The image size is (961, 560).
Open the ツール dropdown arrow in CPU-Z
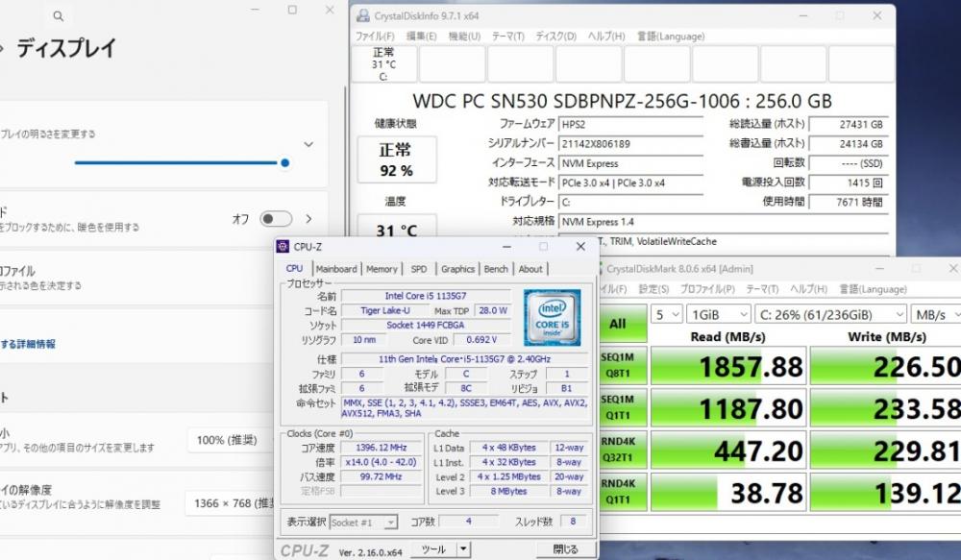click(x=464, y=549)
